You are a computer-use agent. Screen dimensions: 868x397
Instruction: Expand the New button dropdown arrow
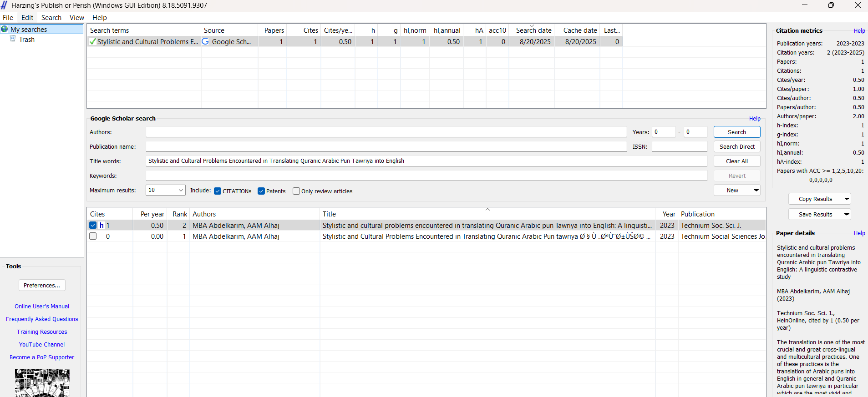point(756,190)
